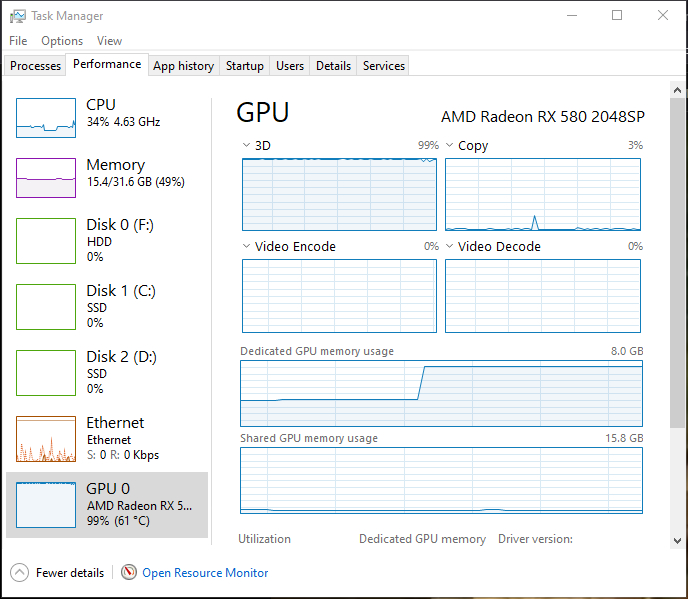
Task: Click the Copy 3% utilization value
Action: coord(635,145)
